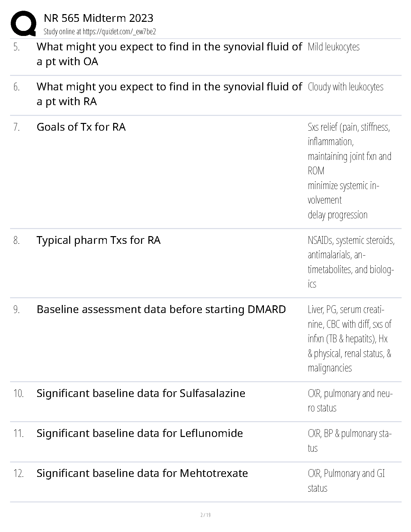411x532 pixels.
Task: Select 'CXR, Pulmonary and GI status' answer
Action: [x=346, y=481]
